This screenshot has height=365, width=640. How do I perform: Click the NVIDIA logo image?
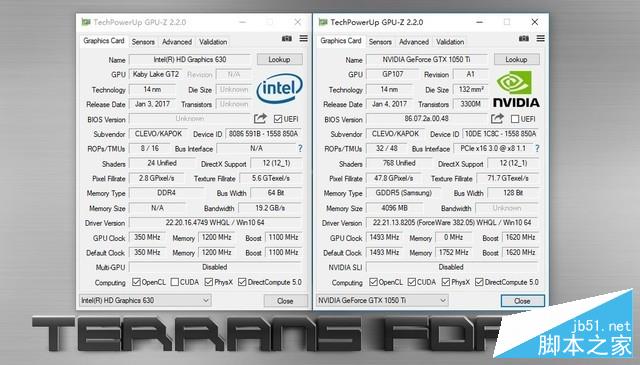tap(516, 89)
